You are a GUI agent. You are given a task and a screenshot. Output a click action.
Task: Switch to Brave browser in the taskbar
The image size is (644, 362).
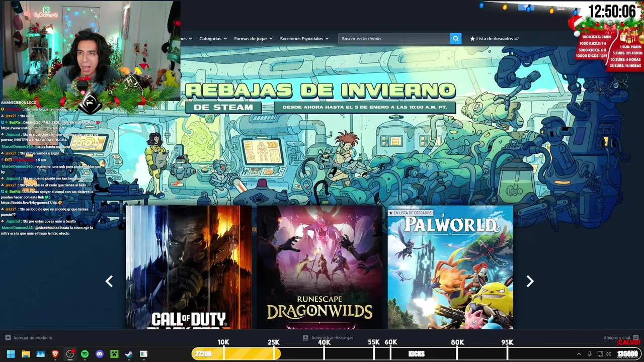click(x=55, y=354)
